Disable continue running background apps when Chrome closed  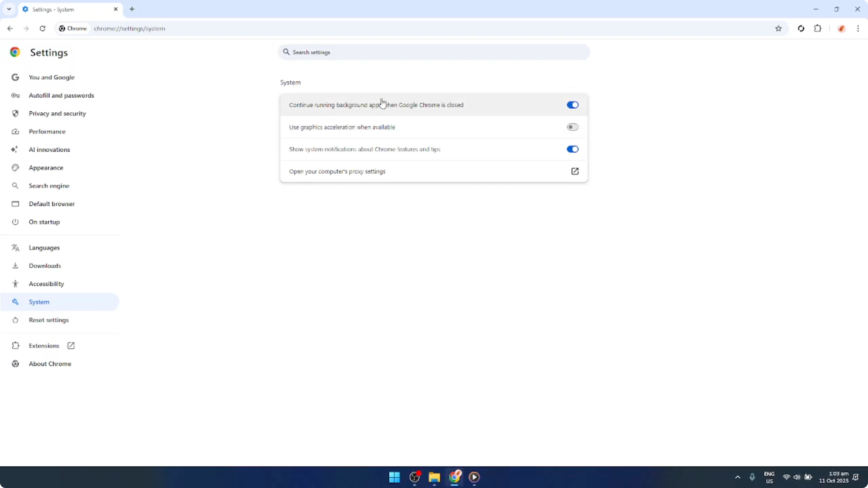coord(572,105)
